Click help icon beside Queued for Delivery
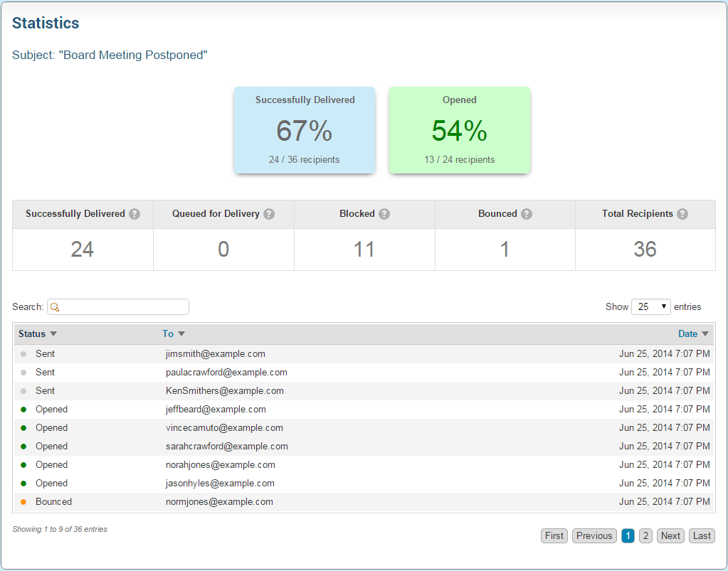This screenshot has width=728, height=571. coord(269,214)
